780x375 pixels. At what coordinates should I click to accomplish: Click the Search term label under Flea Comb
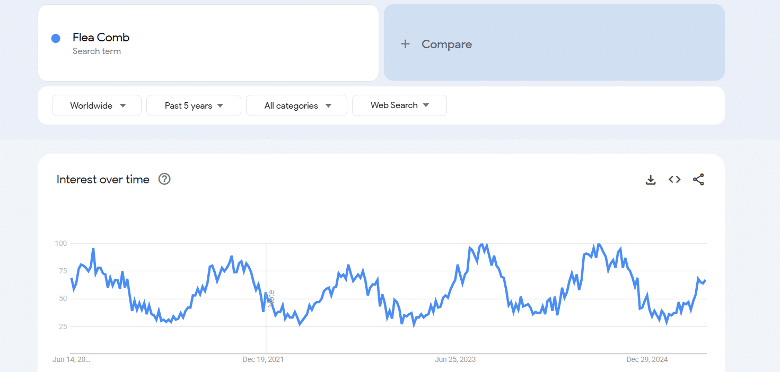point(97,51)
